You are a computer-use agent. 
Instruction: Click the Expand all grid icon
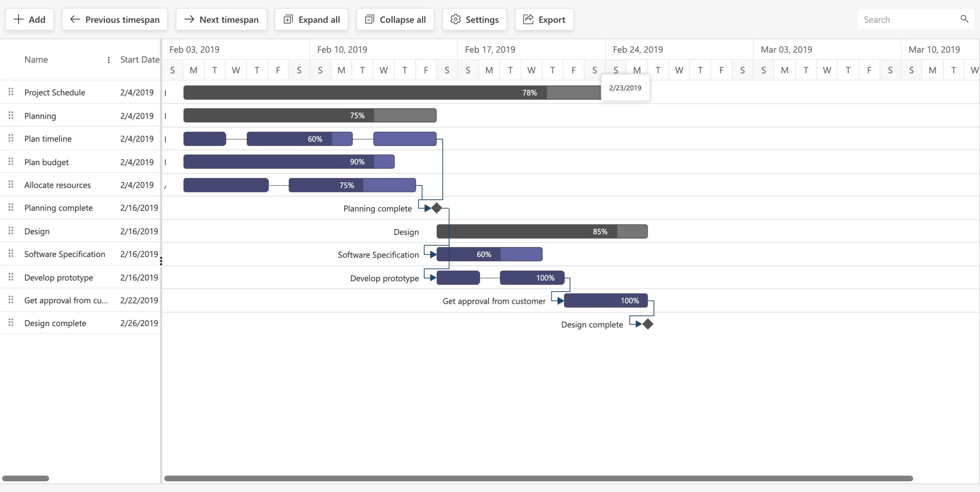pyautogui.click(x=288, y=19)
